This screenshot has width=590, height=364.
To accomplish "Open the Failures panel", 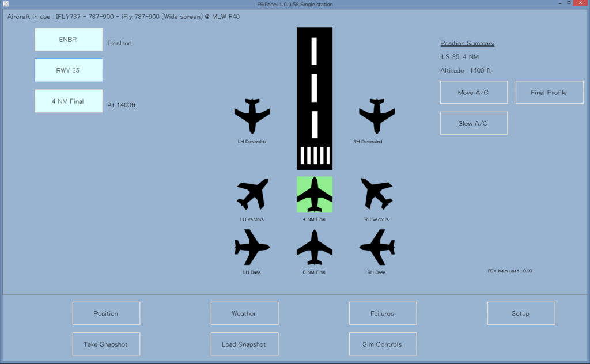I will pos(383,313).
